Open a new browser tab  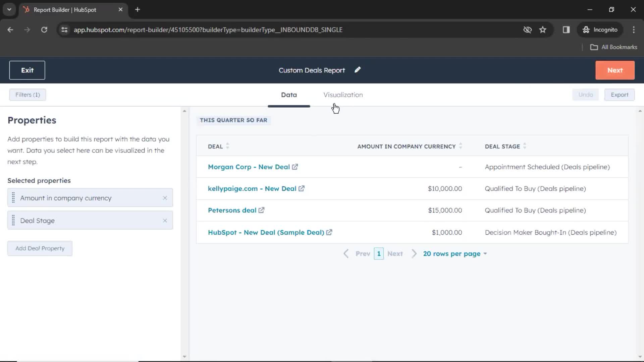point(138,10)
